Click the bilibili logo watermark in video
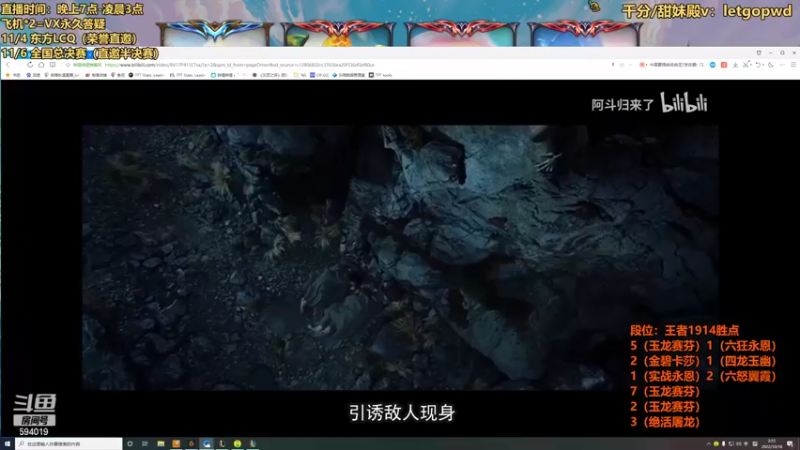 coord(684,103)
